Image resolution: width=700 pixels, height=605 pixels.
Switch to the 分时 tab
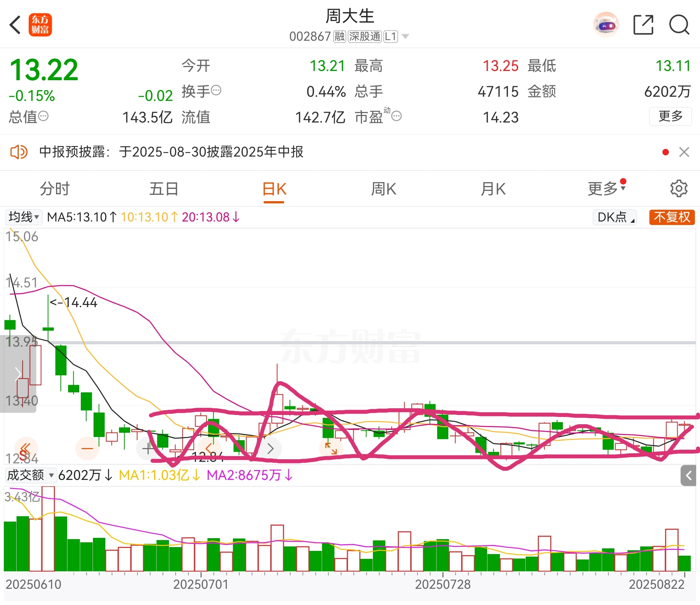click(54, 189)
